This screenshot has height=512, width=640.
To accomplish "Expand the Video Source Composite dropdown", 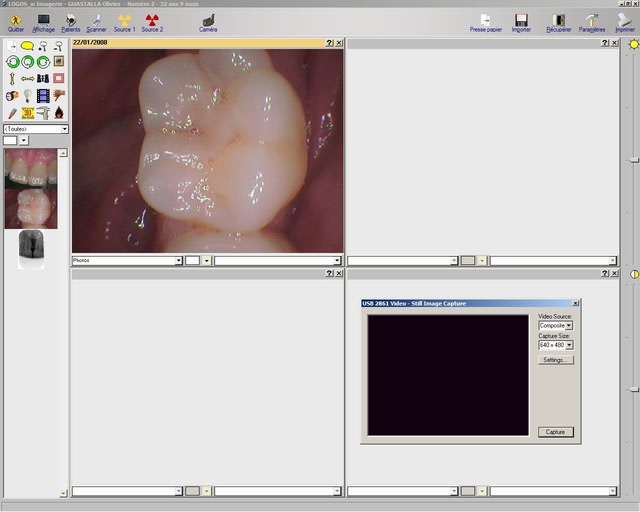I will click(x=569, y=325).
